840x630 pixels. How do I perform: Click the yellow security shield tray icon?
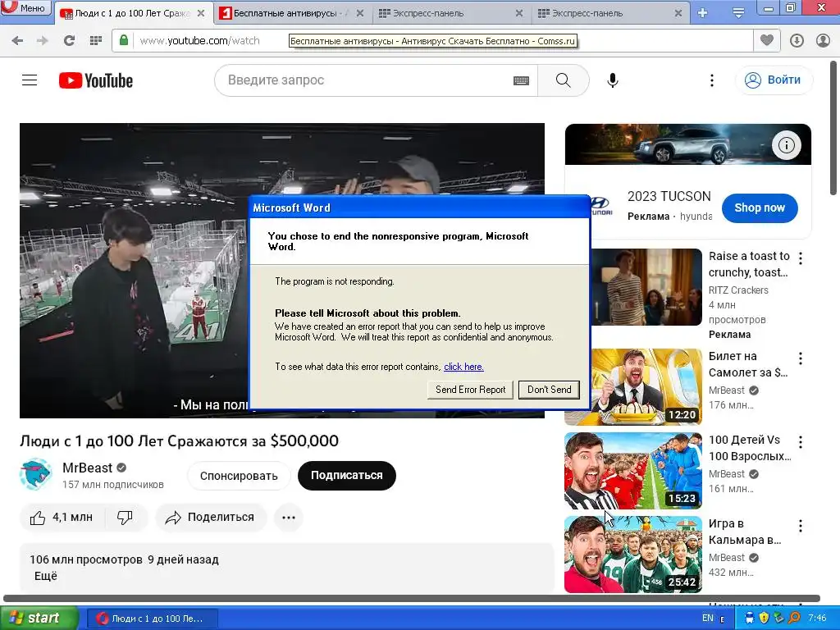(764, 619)
